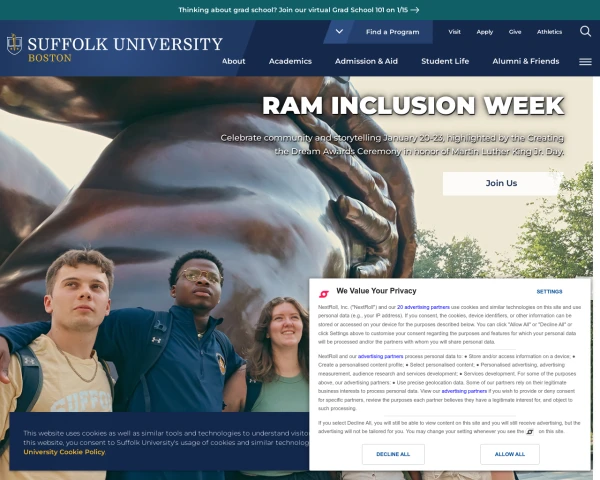
Task: Click Allow All in privacy dialog
Action: pyautogui.click(x=510, y=454)
